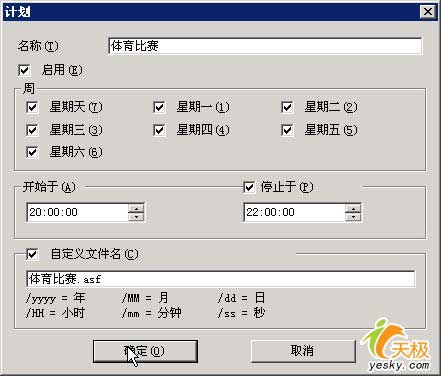Click the 体育比赛.asf filename field
441x376 pixels.
coord(220,279)
